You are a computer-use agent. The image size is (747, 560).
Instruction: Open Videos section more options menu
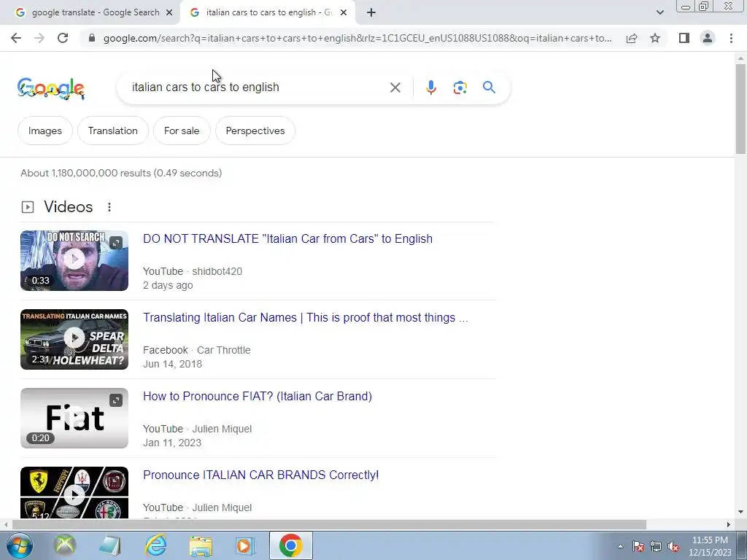point(109,207)
